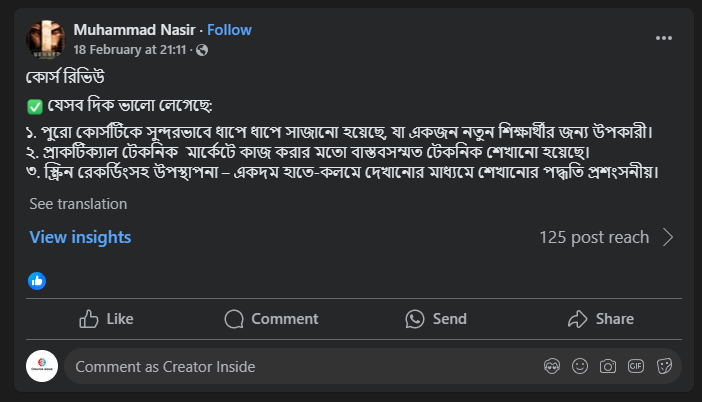Click the blue thumbs-up reaction icon
The width and height of the screenshot is (702, 402).
(37, 280)
